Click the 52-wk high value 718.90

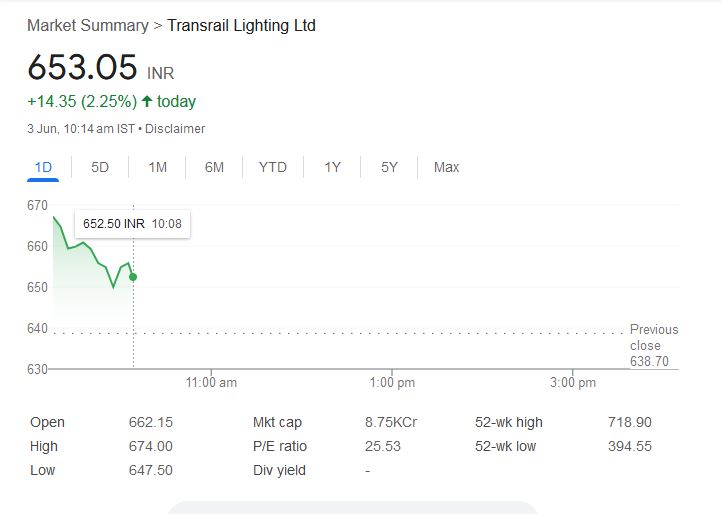click(629, 422)
